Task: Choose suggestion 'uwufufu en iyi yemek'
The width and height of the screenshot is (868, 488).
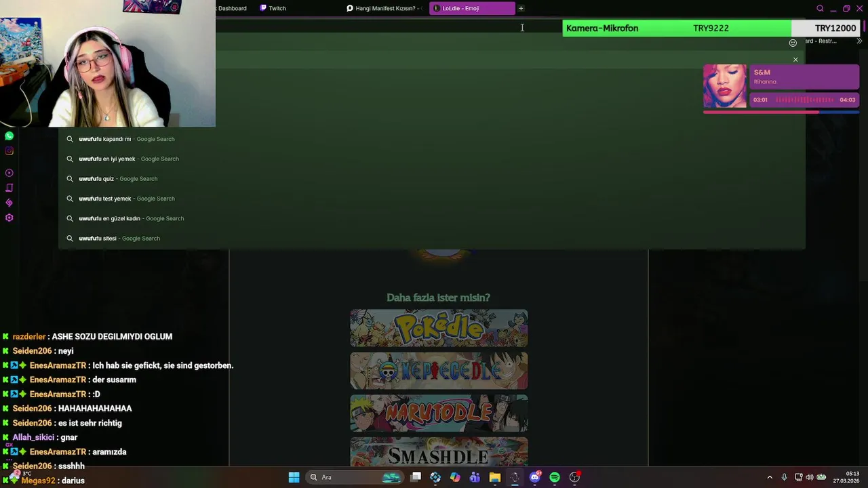Action: pyautogui.click(x=432, y=159)
